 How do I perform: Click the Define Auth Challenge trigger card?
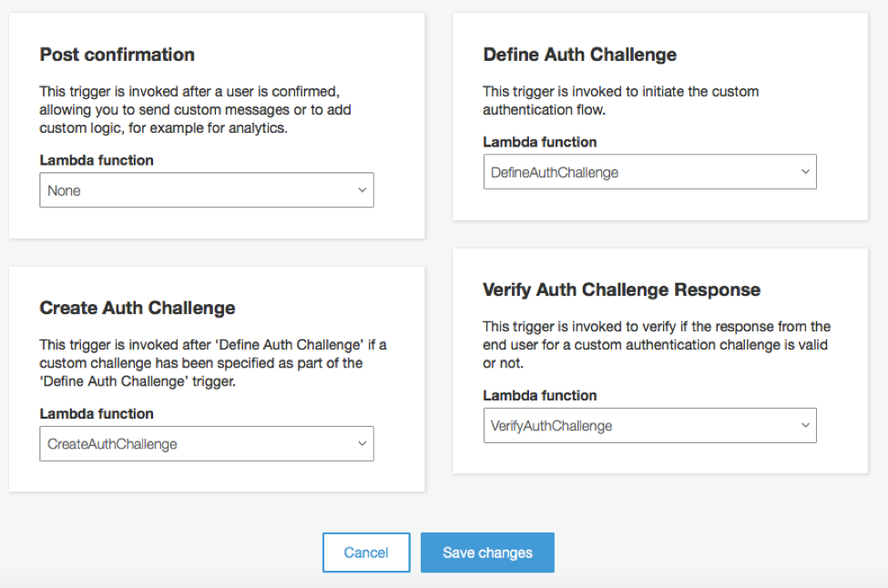click(x=660, y=116)
